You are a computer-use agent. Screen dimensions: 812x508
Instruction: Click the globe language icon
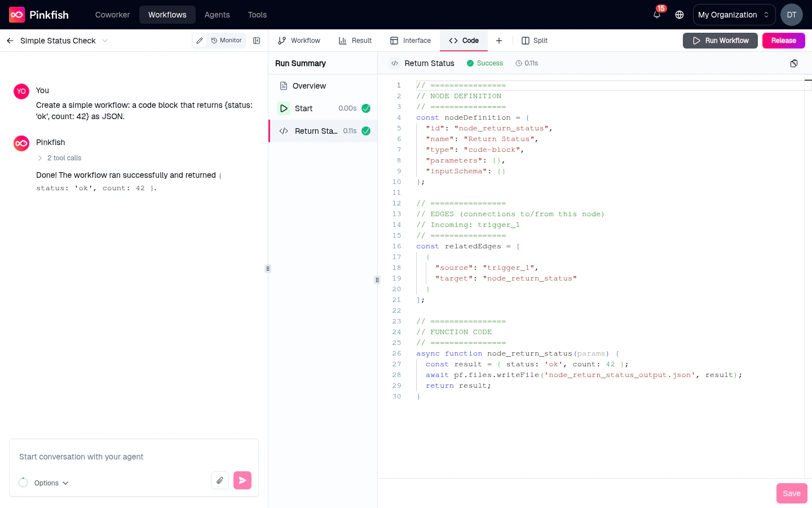(x=679, y=15)
